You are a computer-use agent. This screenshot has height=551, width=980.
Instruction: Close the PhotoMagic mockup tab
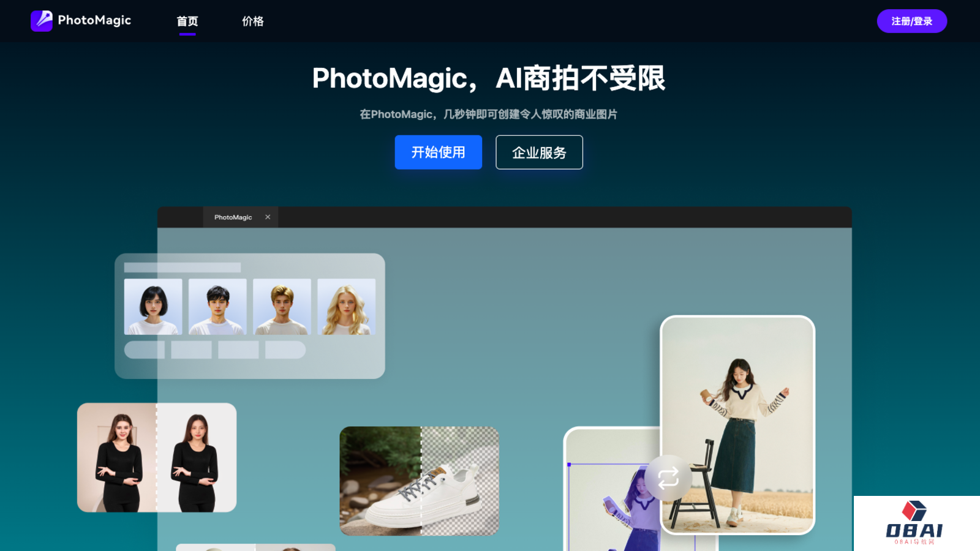(268, 217)
